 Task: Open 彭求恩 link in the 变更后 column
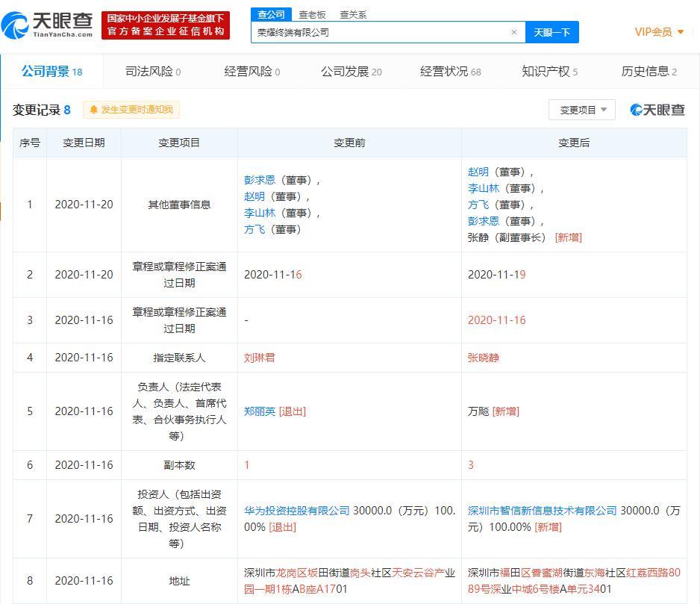[x=484, y=221]
